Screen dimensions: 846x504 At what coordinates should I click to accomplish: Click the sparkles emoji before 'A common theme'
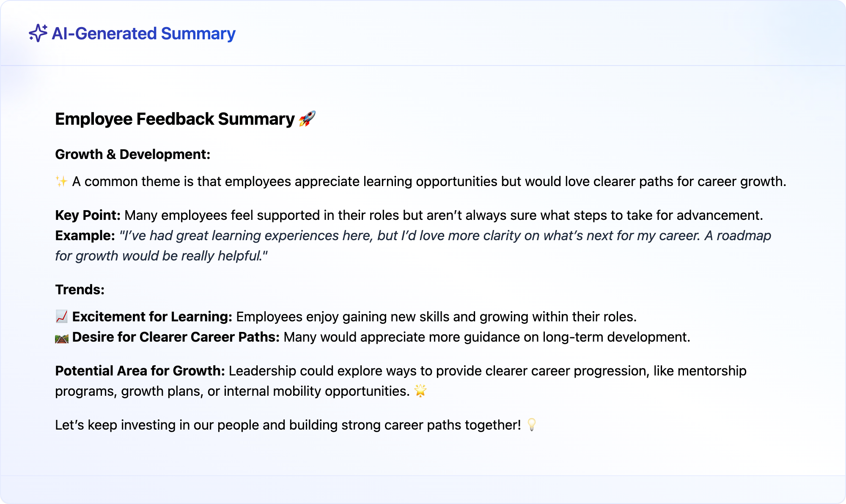(61, 181)
